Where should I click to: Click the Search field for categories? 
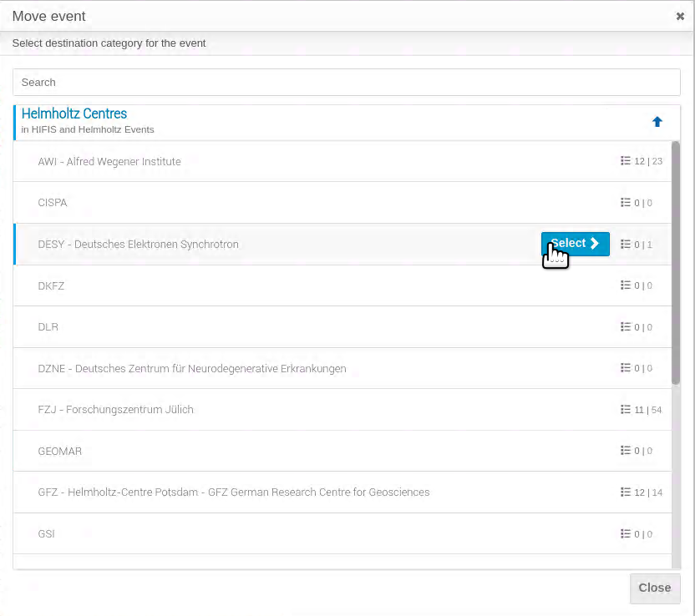(346, 83)
